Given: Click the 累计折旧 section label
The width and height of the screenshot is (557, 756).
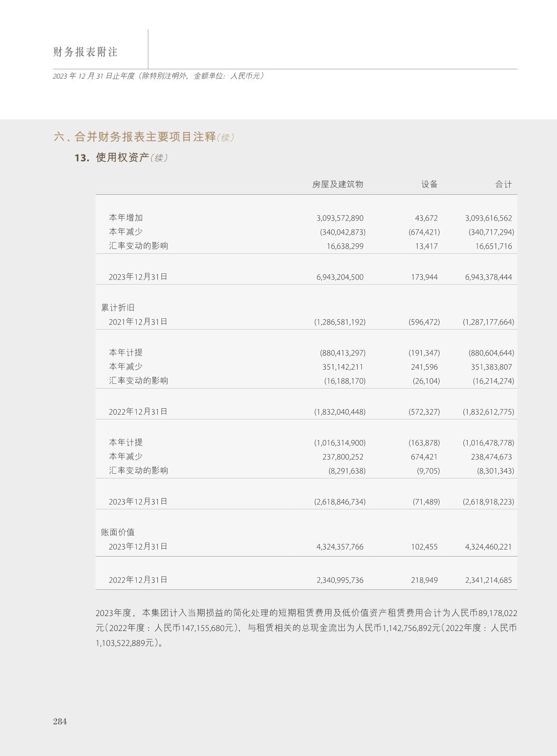Looking at the screenshot, I should [118, 308].
